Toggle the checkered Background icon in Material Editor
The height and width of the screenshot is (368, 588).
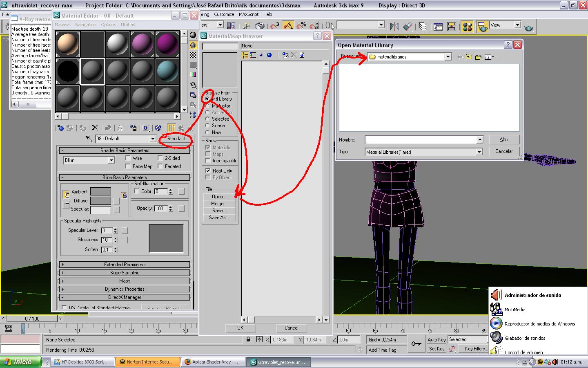pyautogui.click(x=193, y=55)
